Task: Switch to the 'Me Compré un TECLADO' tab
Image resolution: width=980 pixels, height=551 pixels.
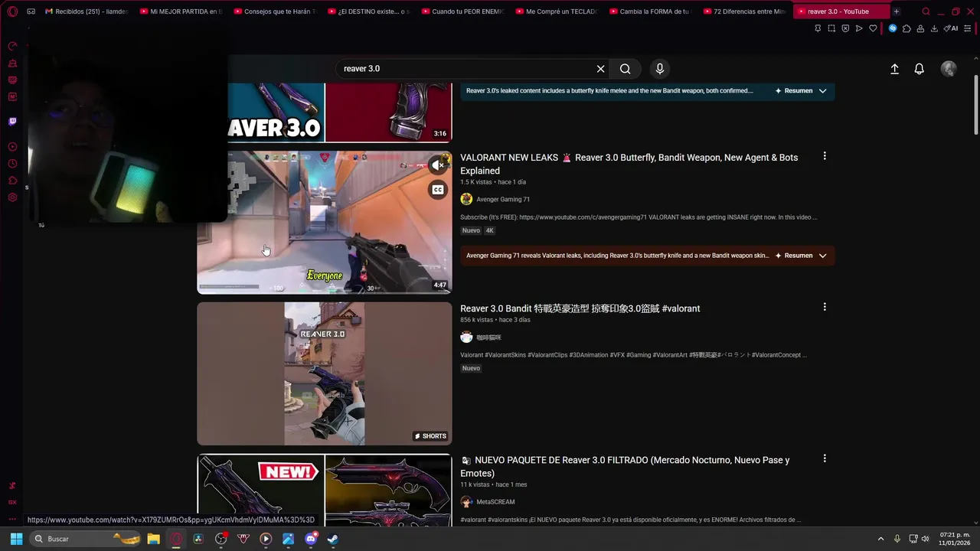Action: click(557, 11)
